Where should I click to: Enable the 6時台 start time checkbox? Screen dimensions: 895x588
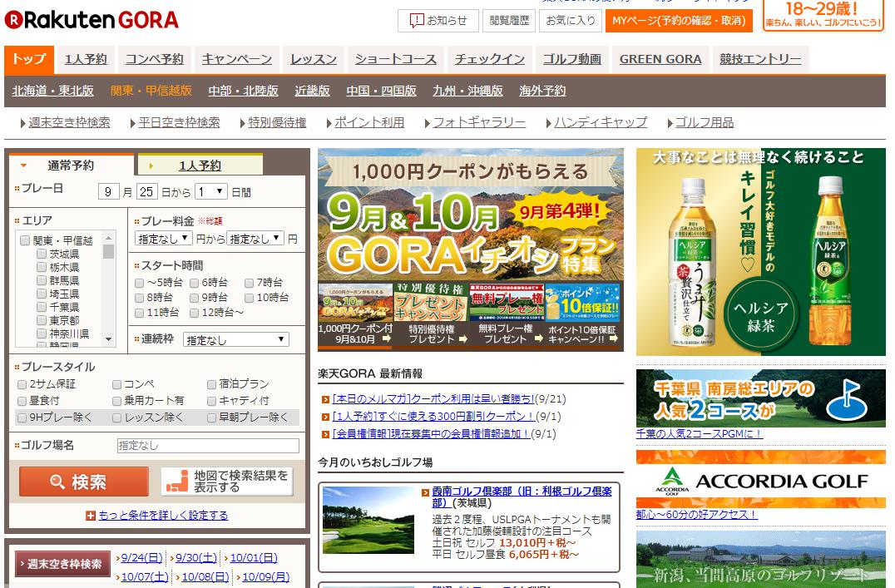click(x=194, y=283)
